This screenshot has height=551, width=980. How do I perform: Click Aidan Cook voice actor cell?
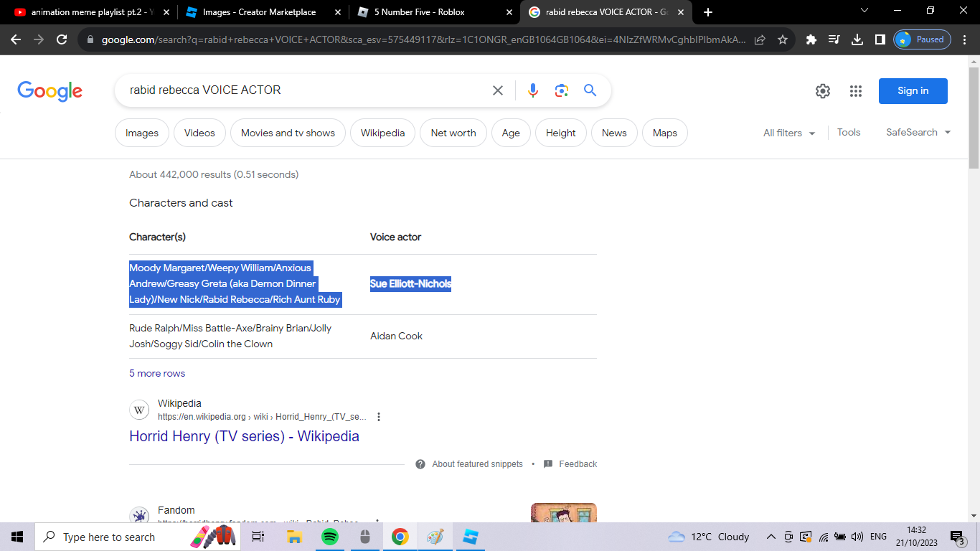[396, 336]
